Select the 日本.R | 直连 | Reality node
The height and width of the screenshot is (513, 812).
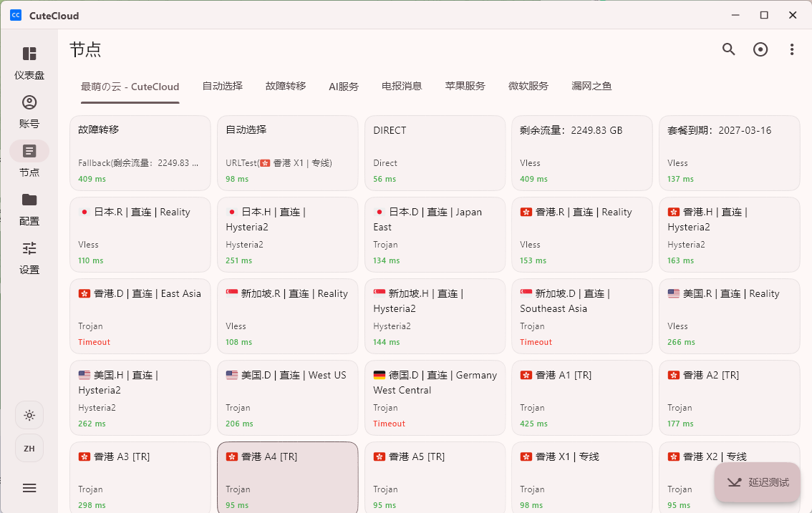click(x=140, y=235)
